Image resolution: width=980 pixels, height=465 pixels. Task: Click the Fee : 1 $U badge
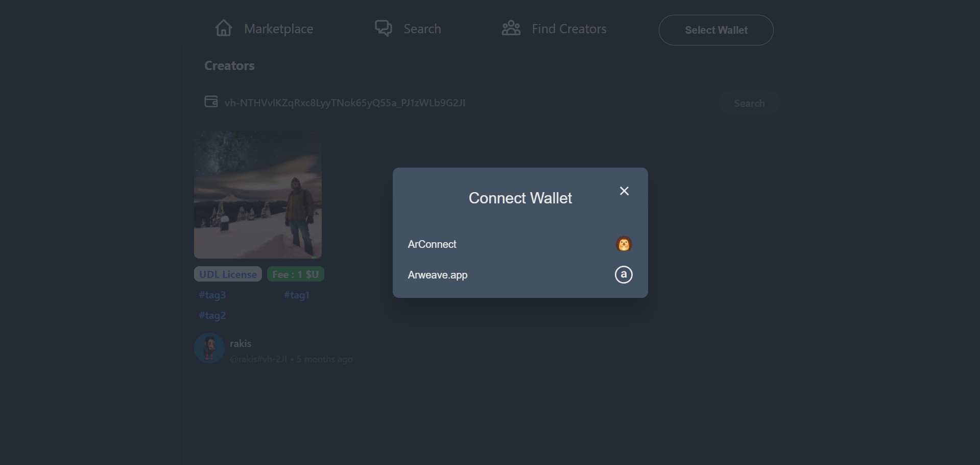point(296,274)
